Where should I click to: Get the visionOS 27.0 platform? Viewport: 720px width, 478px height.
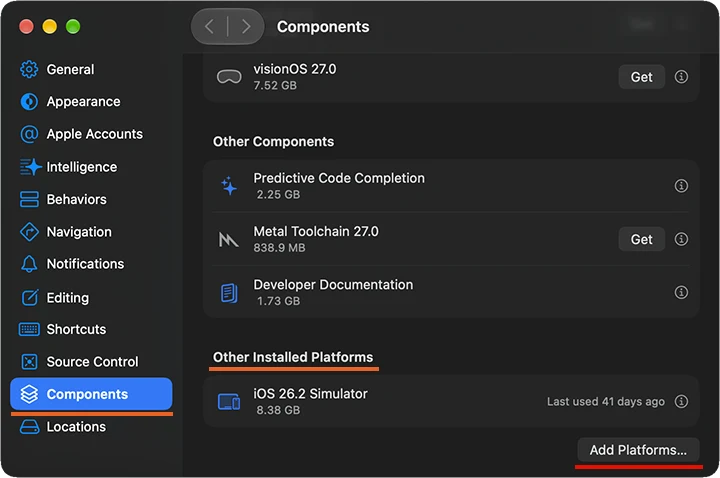click(x=641, y=77)
